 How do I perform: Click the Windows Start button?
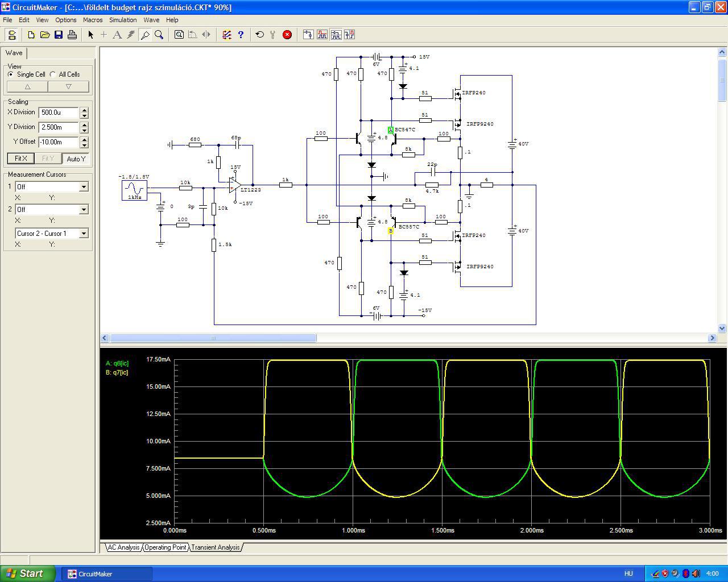click(28, 573)
